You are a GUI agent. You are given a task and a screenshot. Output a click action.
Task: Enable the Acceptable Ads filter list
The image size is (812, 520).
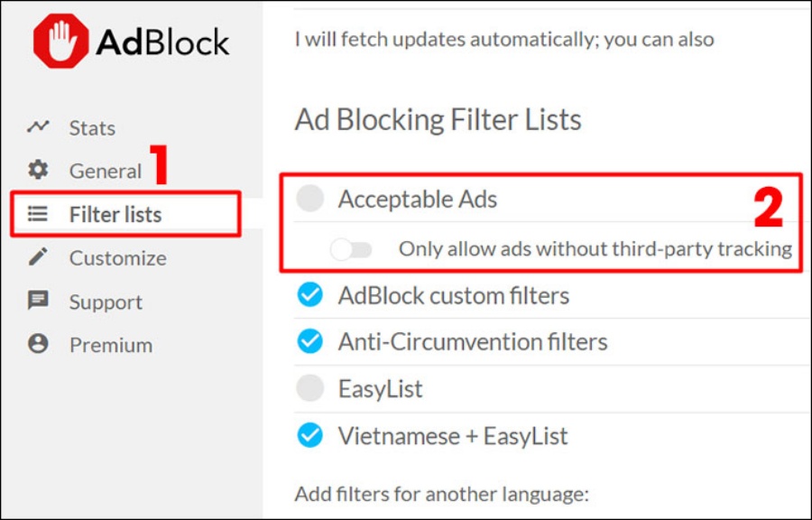(310, 200)
